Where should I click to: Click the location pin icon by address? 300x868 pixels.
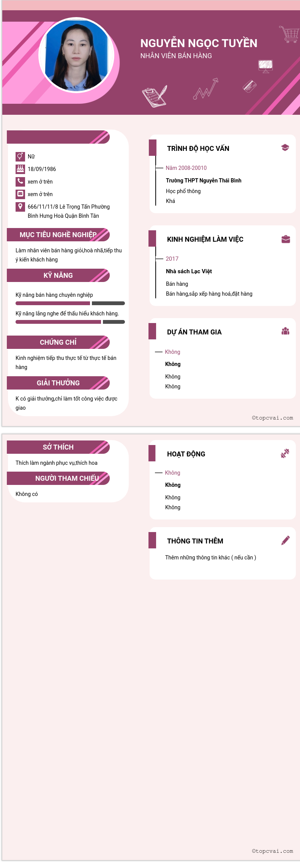pos(20,206)
